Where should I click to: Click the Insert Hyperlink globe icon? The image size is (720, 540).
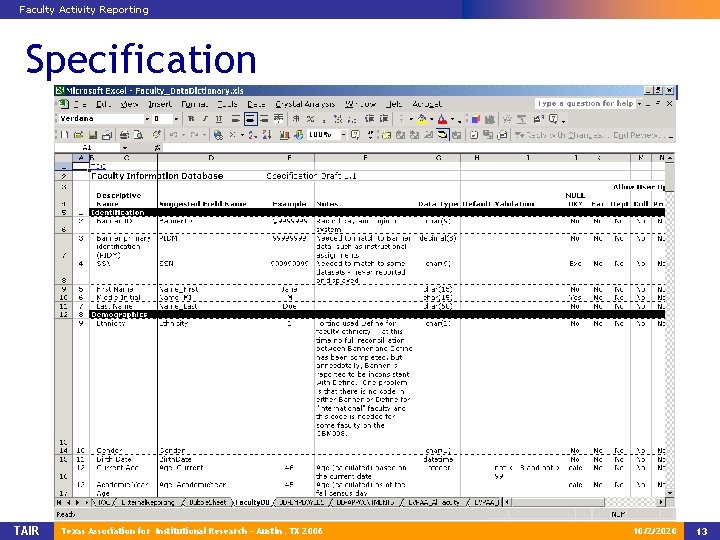click(219, 135)
